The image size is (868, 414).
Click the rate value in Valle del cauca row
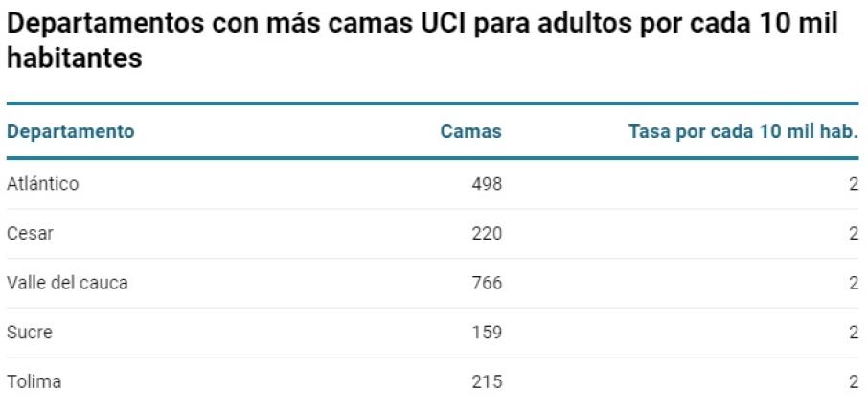pyautogui.click(x=853, y=283)
